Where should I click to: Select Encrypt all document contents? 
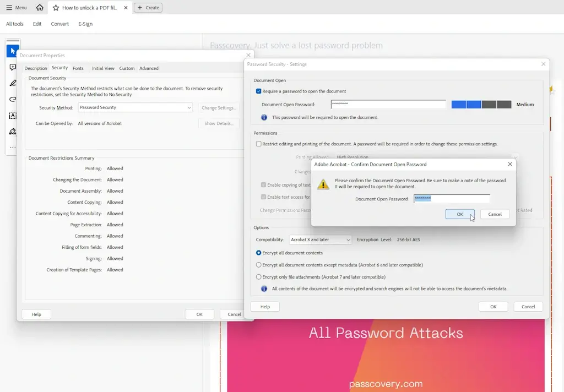click(259, 253)
